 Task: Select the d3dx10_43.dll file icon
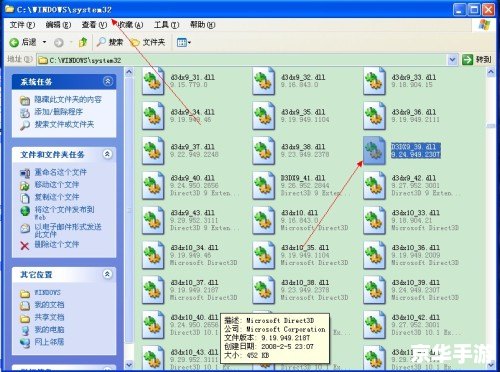tap(153, 358)
